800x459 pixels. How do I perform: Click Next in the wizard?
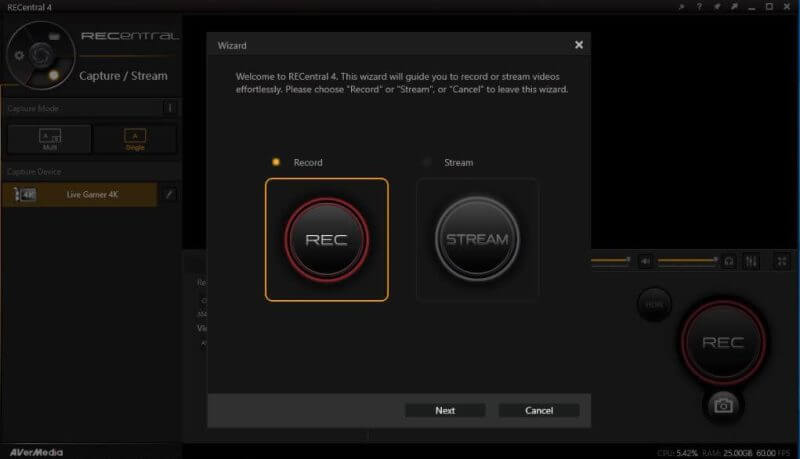pyautogui.click(x=445, y=411)
